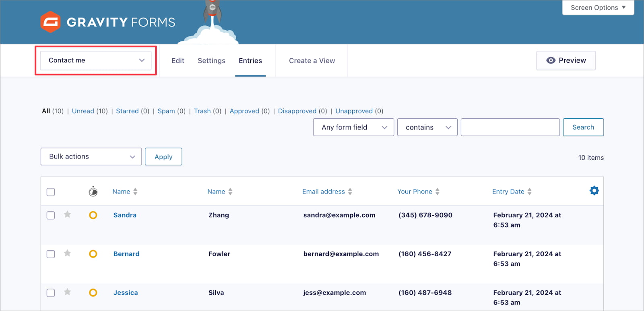Image resolution: width=644 pixels, height=311 pixels.
Task: Click the Silva last name cell
Action: [x=216, y=292]
